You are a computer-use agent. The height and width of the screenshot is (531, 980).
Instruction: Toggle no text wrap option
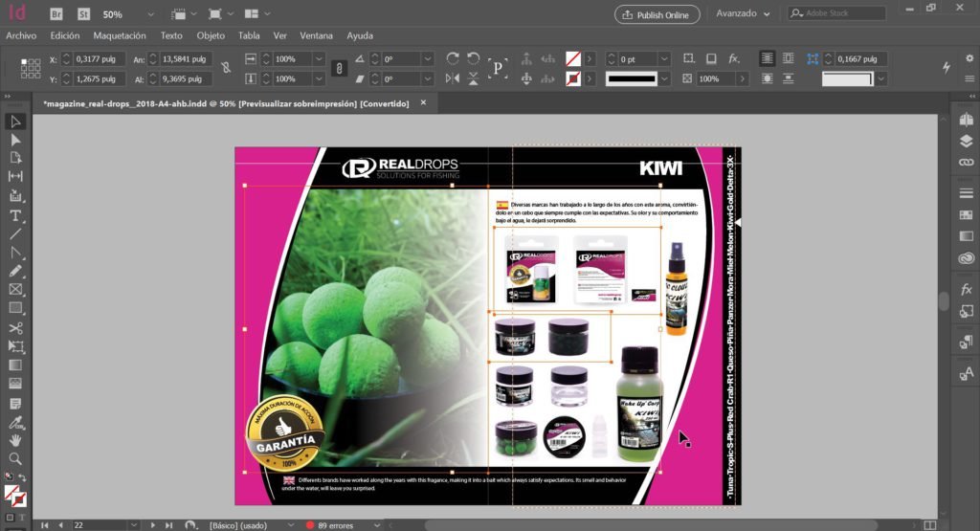click(767, 58)
